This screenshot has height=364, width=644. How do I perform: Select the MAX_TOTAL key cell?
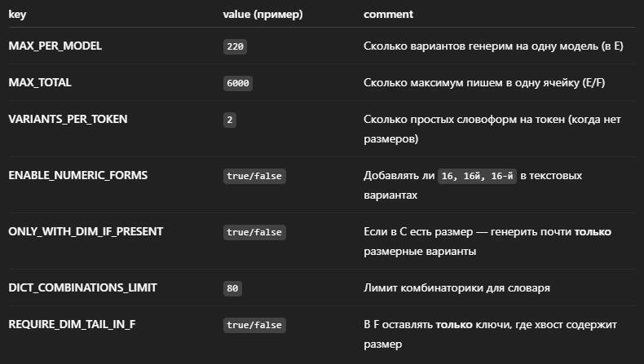pos(38,83)
